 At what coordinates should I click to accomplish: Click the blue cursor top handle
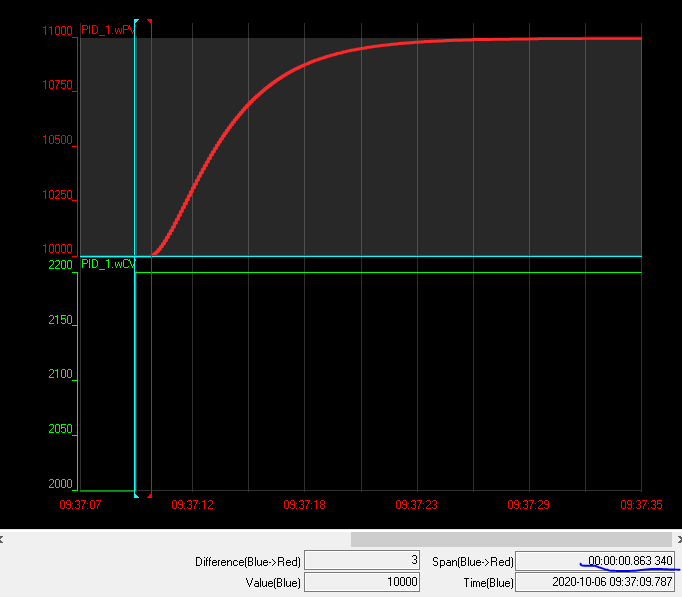click(136, 21)
